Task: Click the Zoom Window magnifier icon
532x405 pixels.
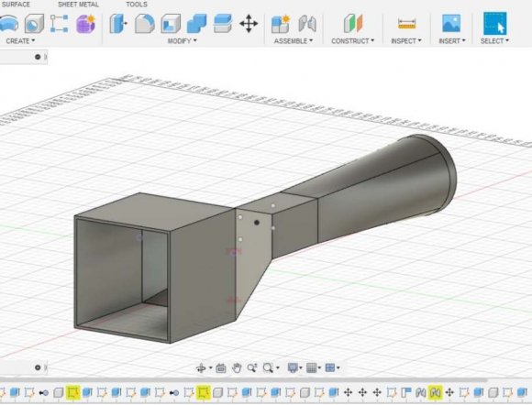Action: [268, 367]
